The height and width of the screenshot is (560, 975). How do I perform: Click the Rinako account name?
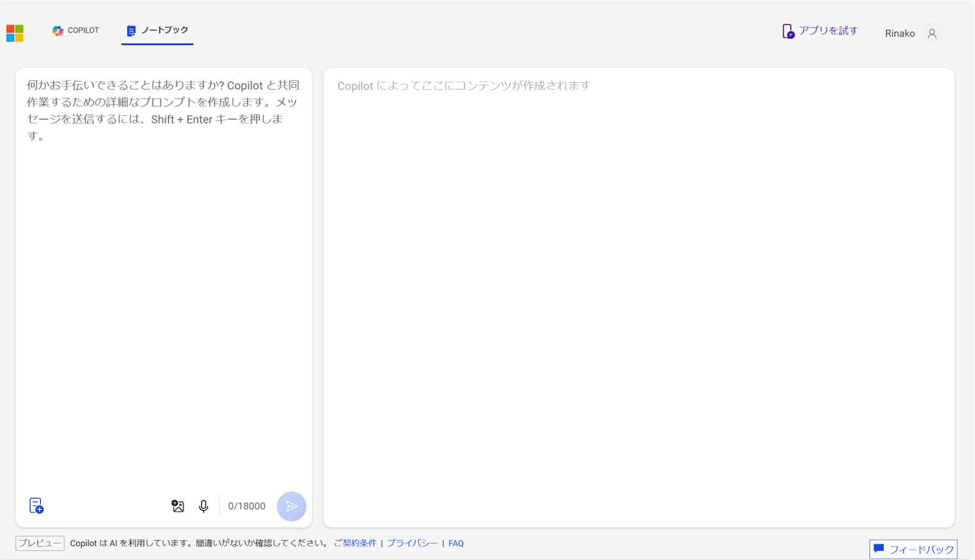pyautogui.click(x=899, y=34)
